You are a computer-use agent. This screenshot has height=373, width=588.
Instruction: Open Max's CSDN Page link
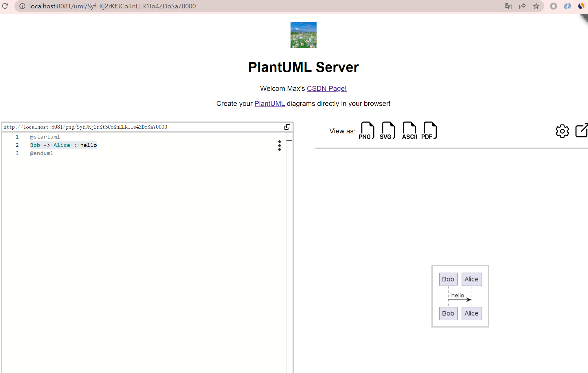click(326, 89)
